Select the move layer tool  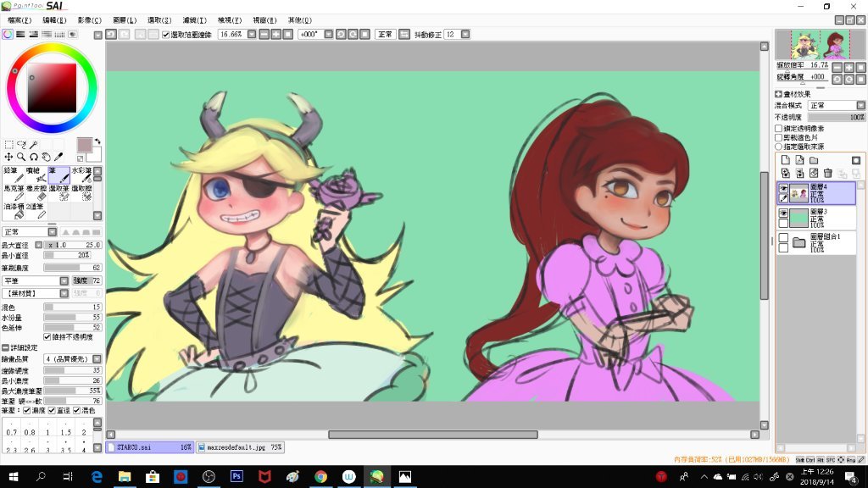click(8, 157)
